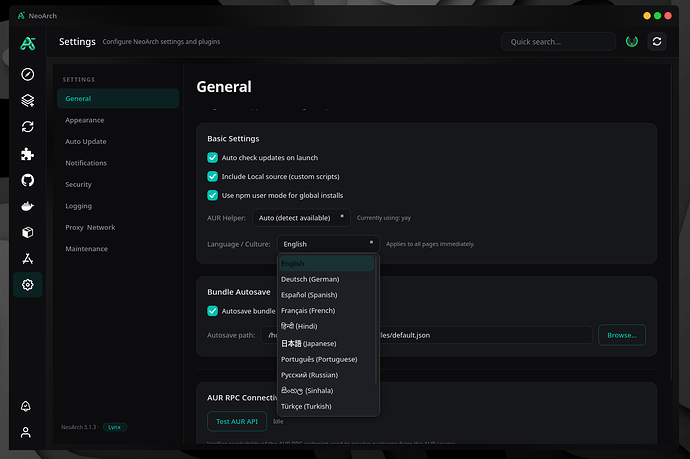Image resolution: width=690 pixels, height=459 pixels.
Task: Open the package box sidebar icon
Action: coord(28,232)
